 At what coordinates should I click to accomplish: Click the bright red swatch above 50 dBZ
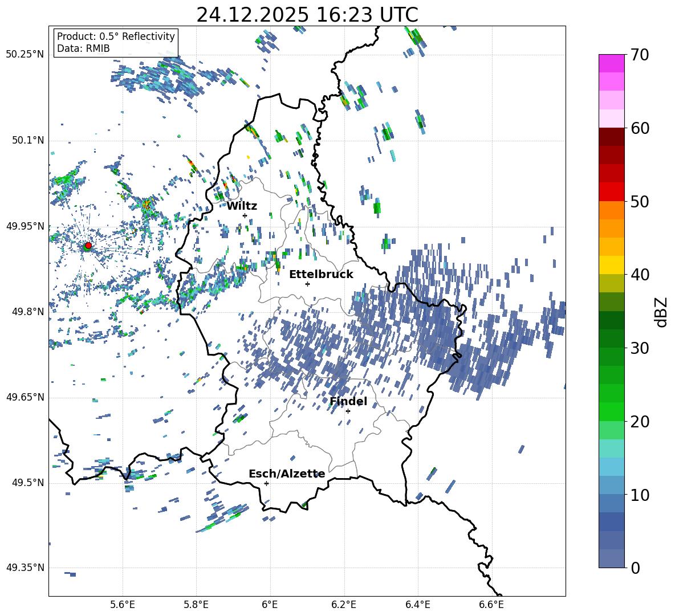point(611,192)
